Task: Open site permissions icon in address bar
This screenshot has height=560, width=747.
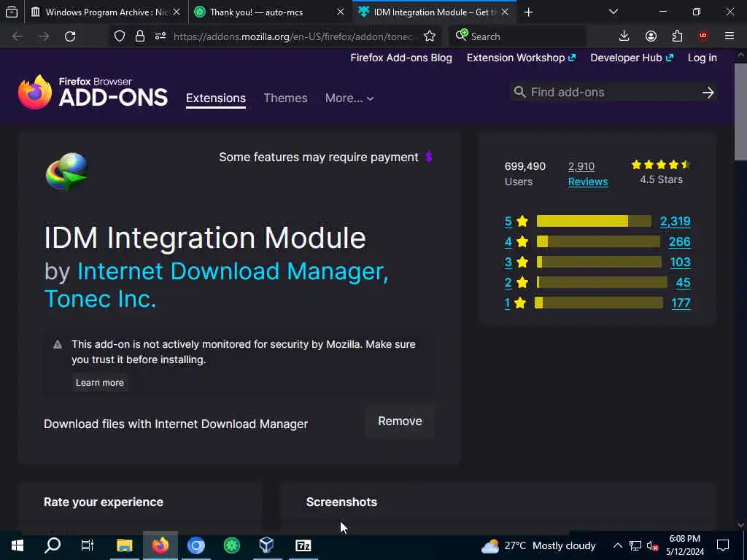Action: [x=160, y=36]
